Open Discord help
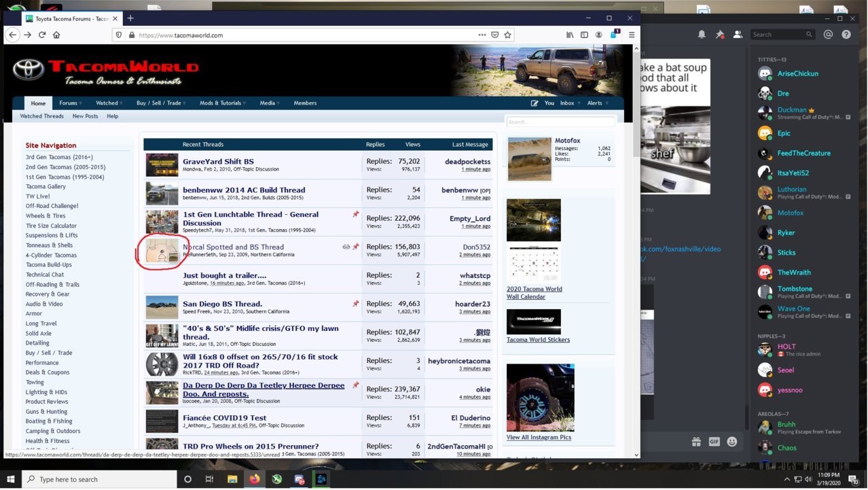 tap(846, 35)
